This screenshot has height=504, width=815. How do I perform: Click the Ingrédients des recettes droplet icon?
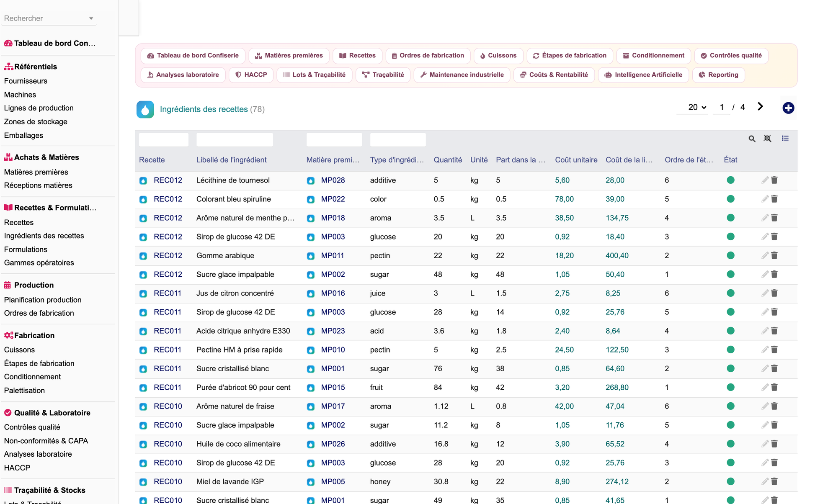coord(145,109)
